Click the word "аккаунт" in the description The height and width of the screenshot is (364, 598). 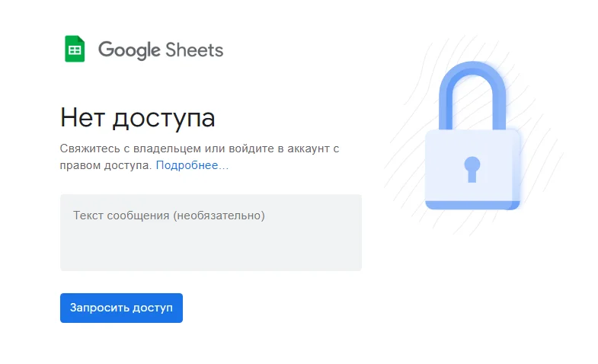coord(309,148)
